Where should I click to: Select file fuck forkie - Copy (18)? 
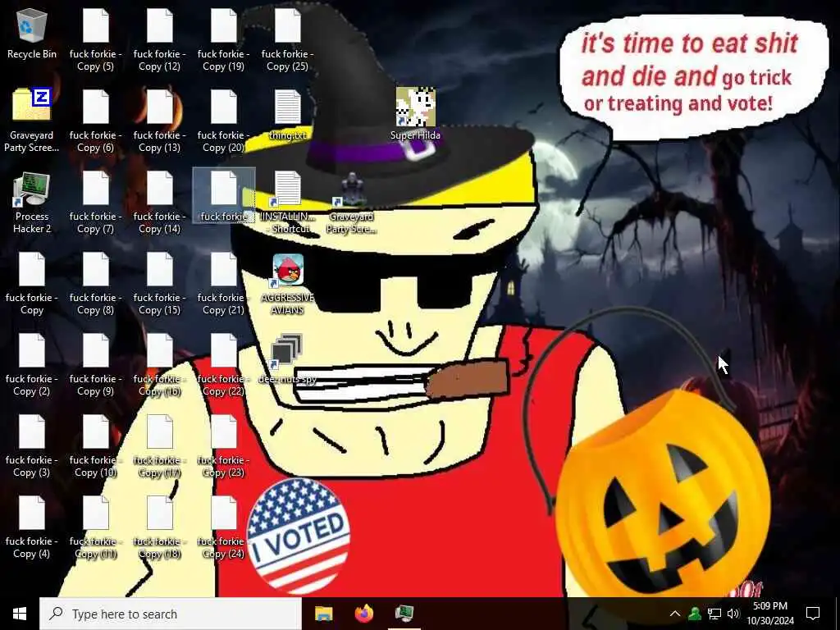click(160, 527)
